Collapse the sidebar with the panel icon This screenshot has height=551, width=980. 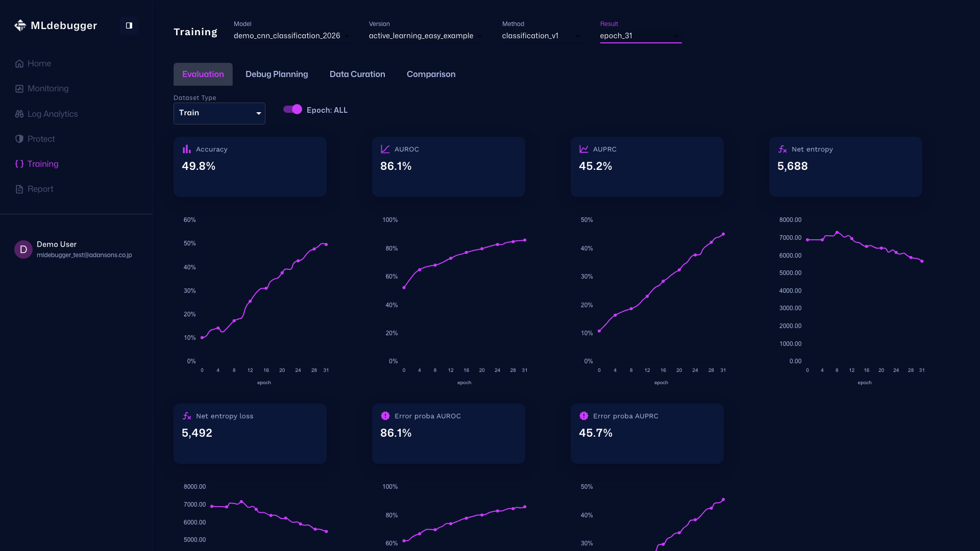click(129, 25)
